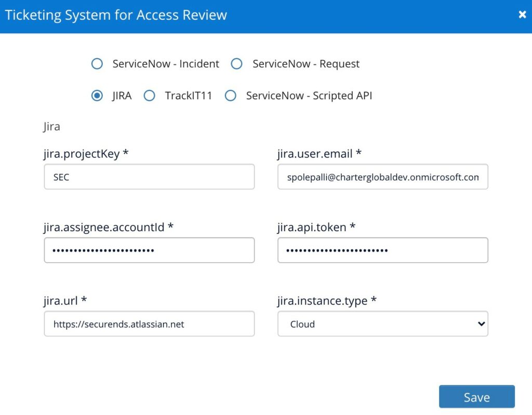Click the 'jira.api.token *' label
Image resolution: width=532 pixels, height=415 pixels.
pos(316,227)
